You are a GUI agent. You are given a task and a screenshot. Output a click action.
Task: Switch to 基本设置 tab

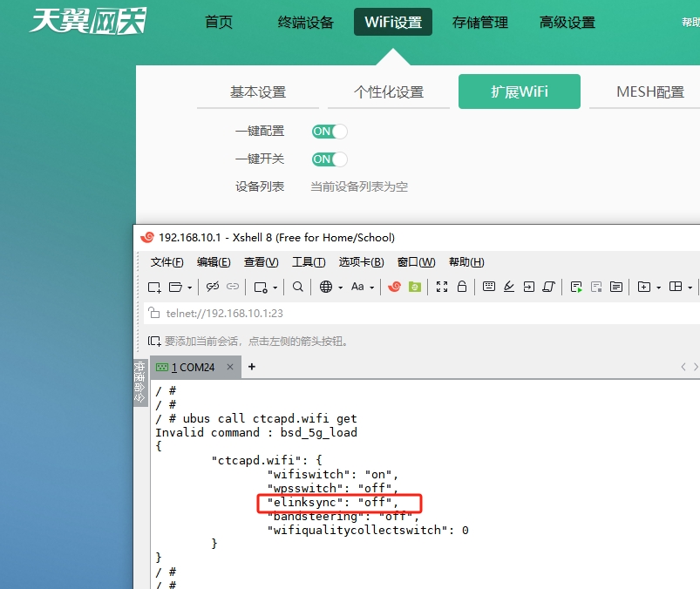(x=258, y=91)
